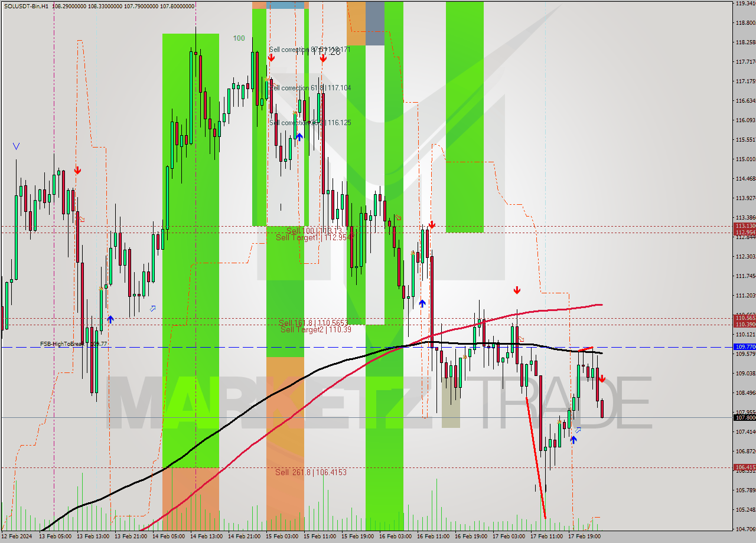Image resolution: width=756 pixels, height=543 pixels.
Task: Click the black 107.800 current price tag
Action: coord(744,417)
